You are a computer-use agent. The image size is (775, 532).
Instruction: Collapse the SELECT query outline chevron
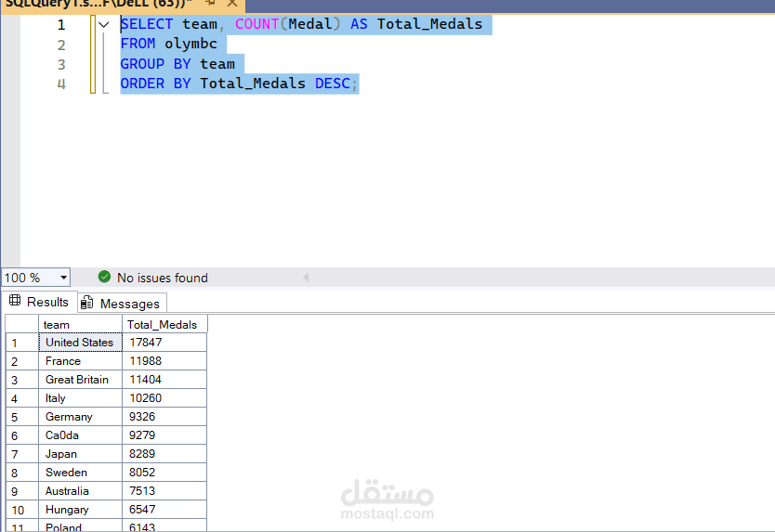tap(104, 24)
